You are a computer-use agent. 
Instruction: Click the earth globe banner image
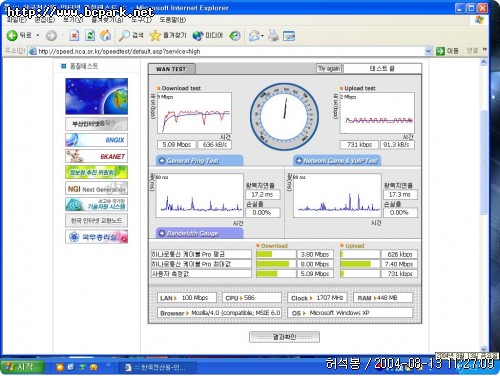tap(97, 96)
